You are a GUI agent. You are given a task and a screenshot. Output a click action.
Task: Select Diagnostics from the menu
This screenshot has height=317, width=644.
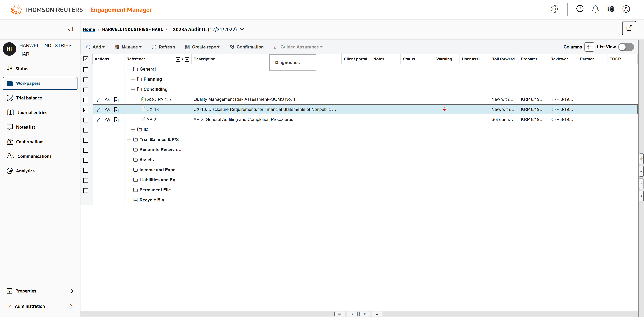(x=287, y=63)
